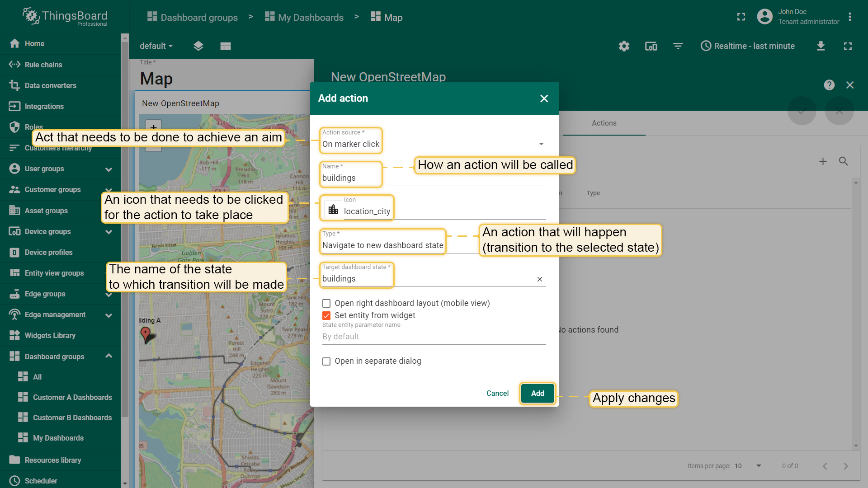Go to next page of actions
This screenshot has height=488, width=868.
coord(846,466)
